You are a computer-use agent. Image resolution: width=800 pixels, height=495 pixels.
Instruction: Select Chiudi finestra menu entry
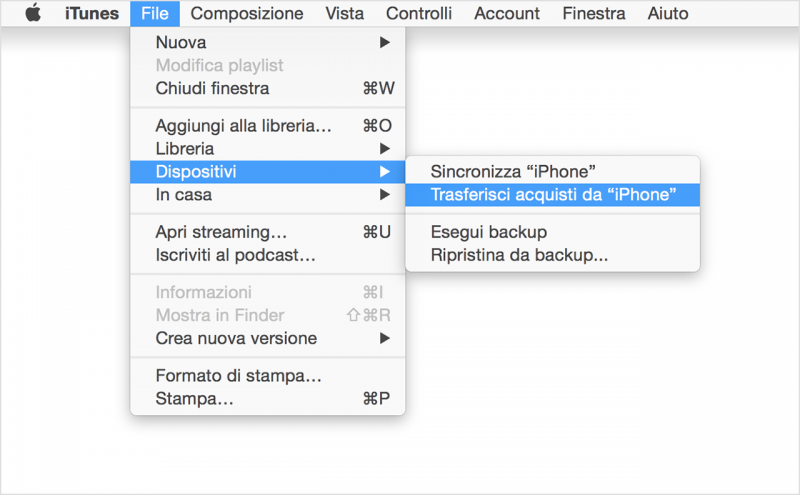(268, 88)
